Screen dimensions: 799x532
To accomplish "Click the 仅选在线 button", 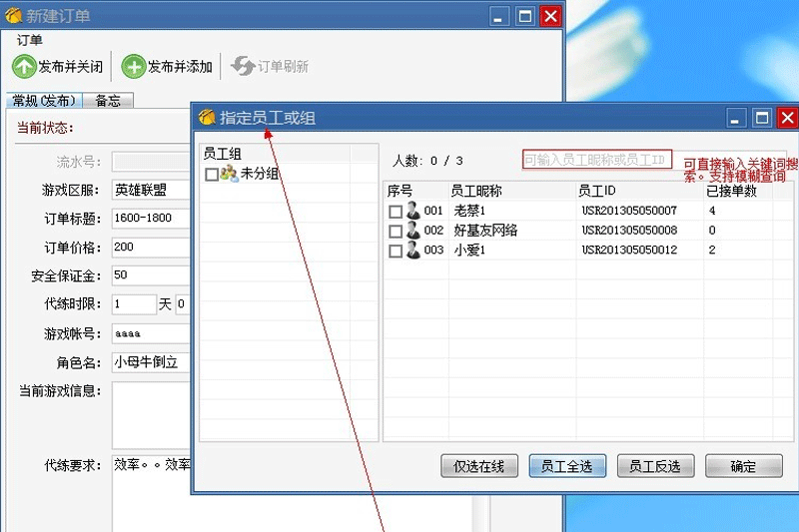I will [479, 466].
